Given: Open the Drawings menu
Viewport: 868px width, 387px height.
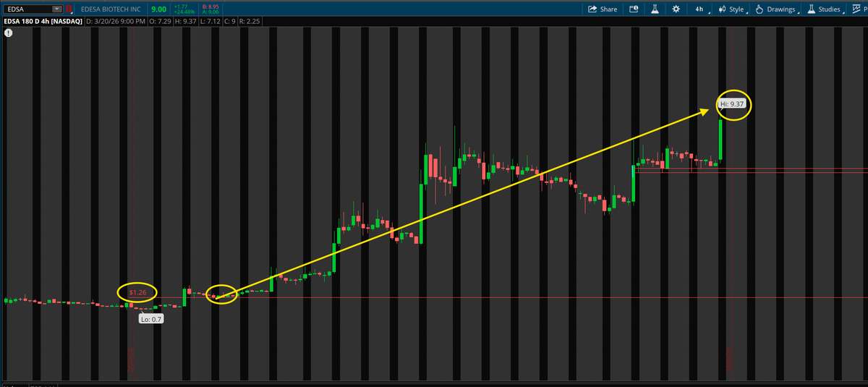Looking at the screenshot, I should pyautogui.click(x=777, y=9).
